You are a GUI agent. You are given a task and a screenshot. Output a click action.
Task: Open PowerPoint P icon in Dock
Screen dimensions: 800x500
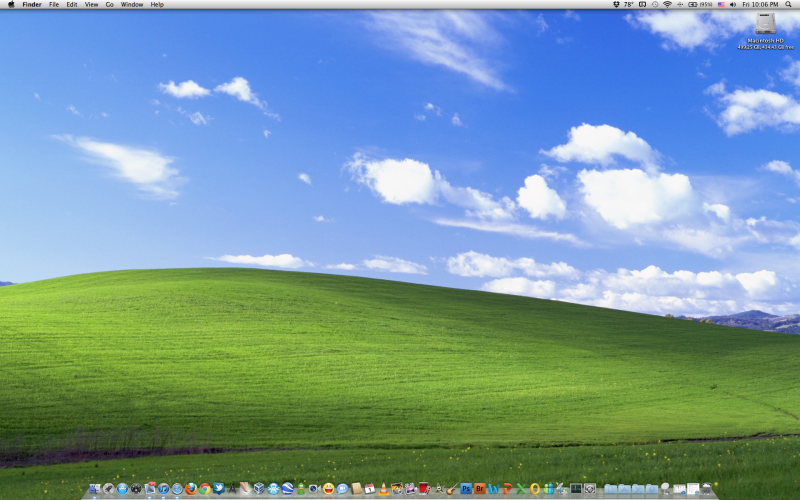pos(507,488)
